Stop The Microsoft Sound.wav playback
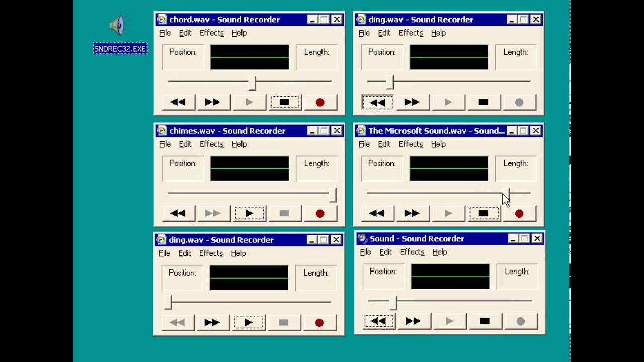This screenshot has width=644, height=362. coord(484,213)
